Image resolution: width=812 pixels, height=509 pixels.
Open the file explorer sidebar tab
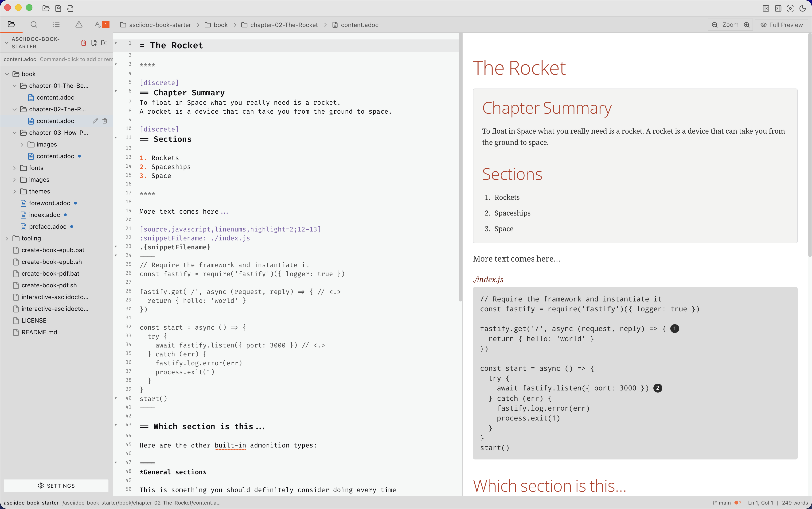[x=11, y=24]
